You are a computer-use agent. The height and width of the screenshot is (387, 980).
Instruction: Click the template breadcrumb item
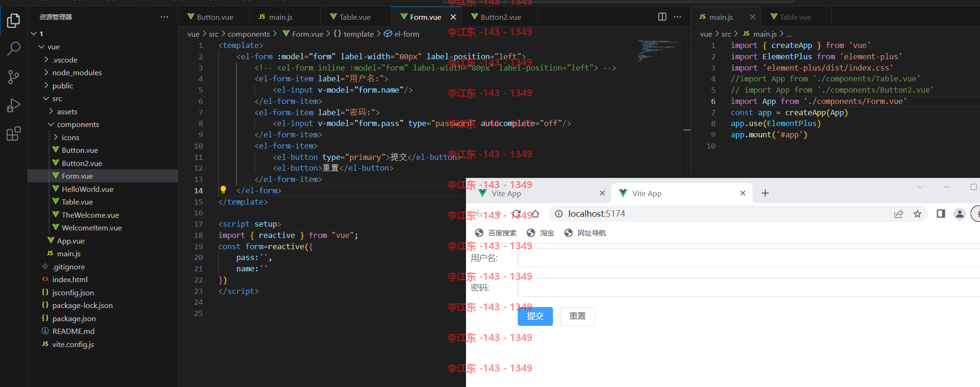(354, 34)
